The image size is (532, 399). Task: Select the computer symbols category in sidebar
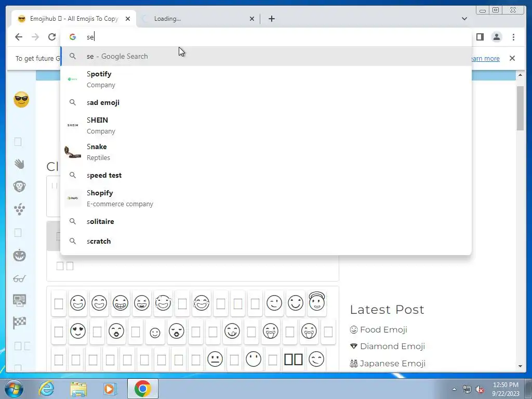point(19,300)
